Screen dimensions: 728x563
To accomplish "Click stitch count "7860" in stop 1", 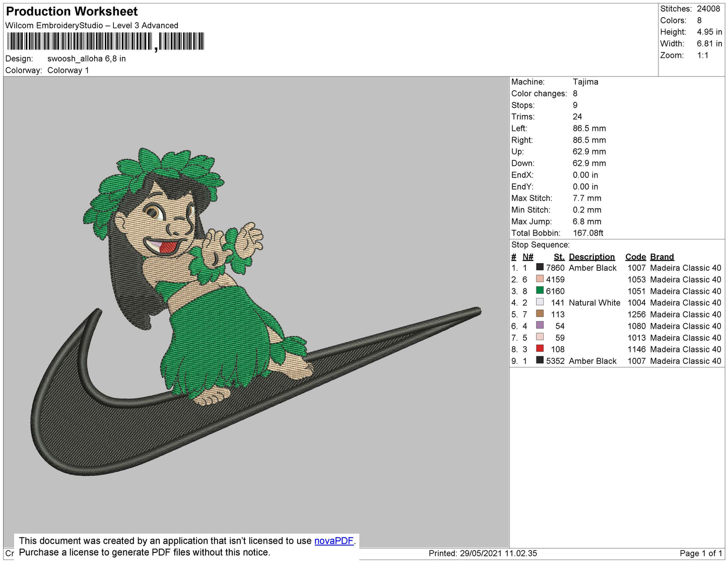I will (555, 268).
